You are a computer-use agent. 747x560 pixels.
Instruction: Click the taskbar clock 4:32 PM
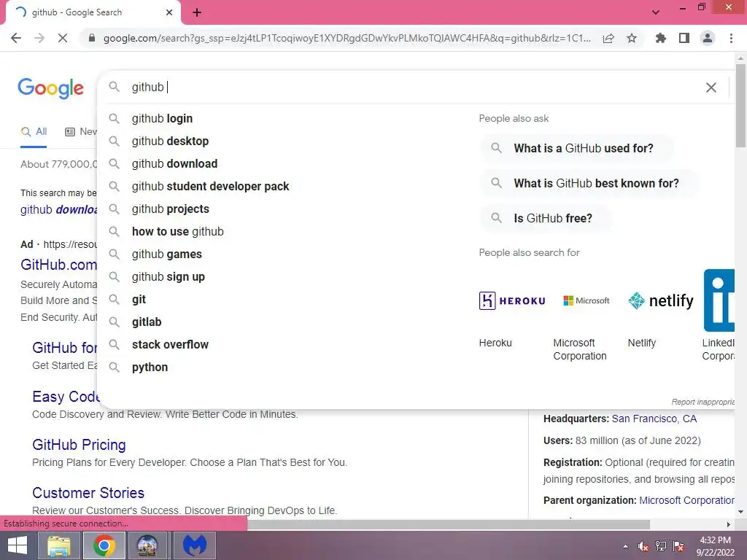pyautogui.click(x=715, y=540)
